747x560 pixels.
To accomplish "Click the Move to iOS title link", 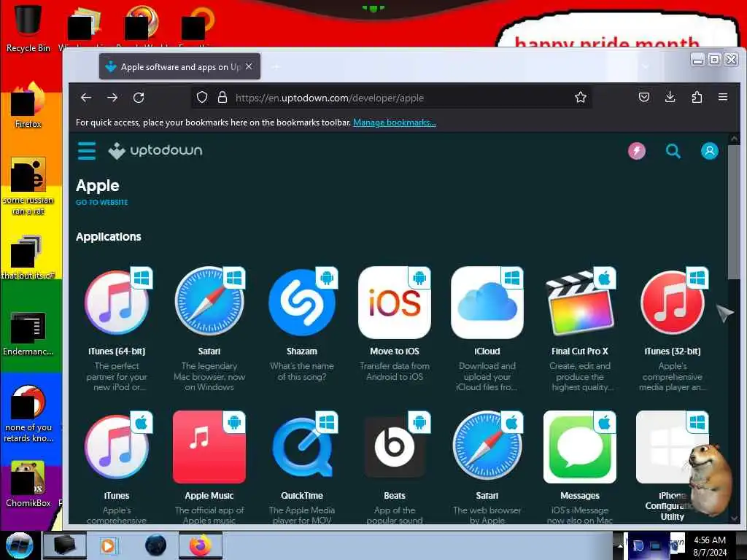I will pyautogui.click(x=395, y=351).
